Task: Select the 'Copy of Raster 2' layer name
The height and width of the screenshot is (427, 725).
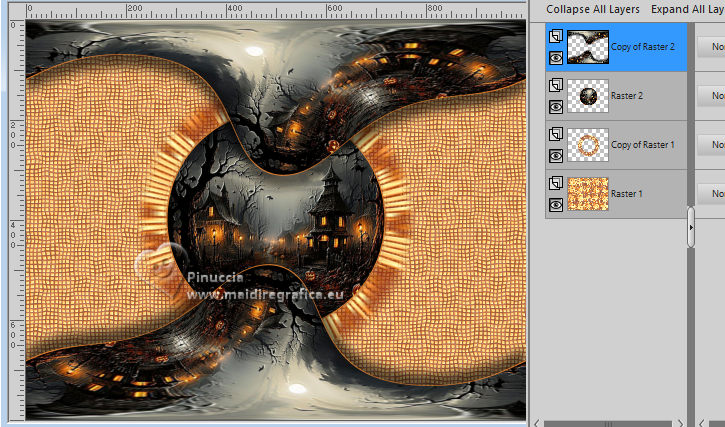Action: coord(643,47)
